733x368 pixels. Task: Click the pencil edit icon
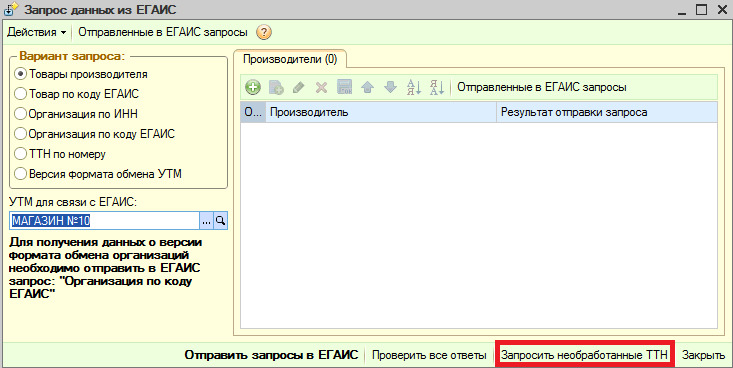299,87
